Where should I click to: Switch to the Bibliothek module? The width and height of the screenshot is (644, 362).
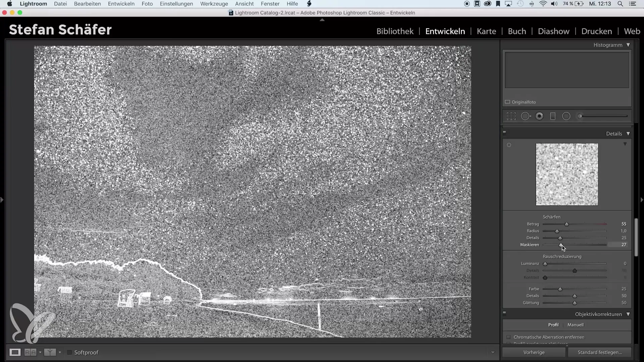click(395, 31)
